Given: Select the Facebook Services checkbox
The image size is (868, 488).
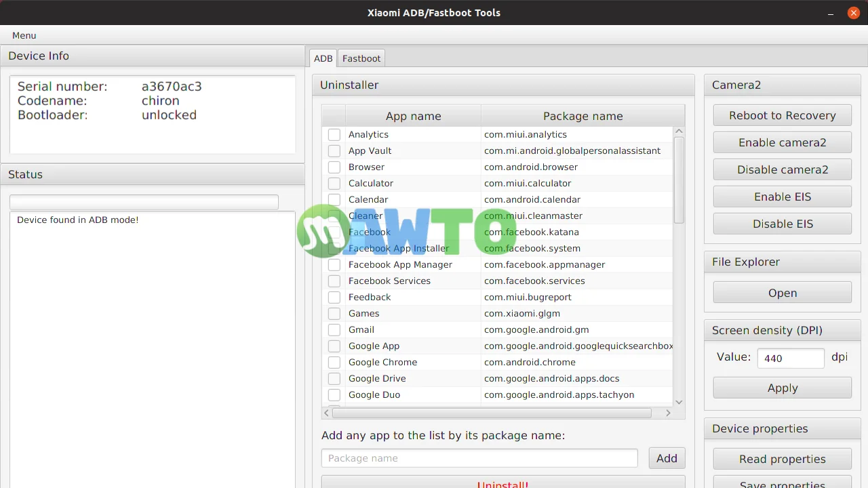Looking at the screenshot, I should (334, 281).
